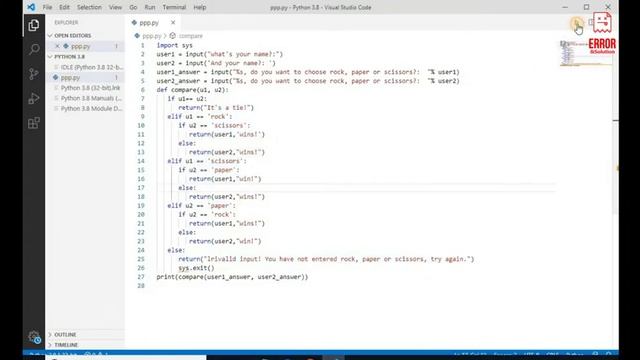Viewport: 640px width, 360px height.
Task: Click the 'sys.exit()' code line
Action: point(196,268)
